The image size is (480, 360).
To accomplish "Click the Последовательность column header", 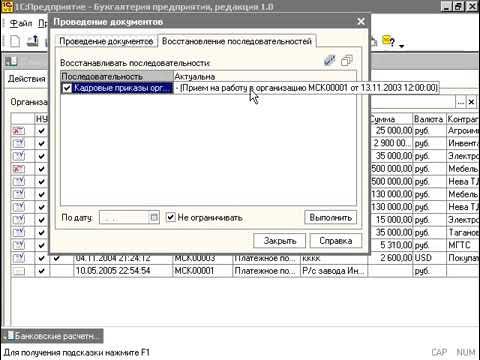I will 117,76.
